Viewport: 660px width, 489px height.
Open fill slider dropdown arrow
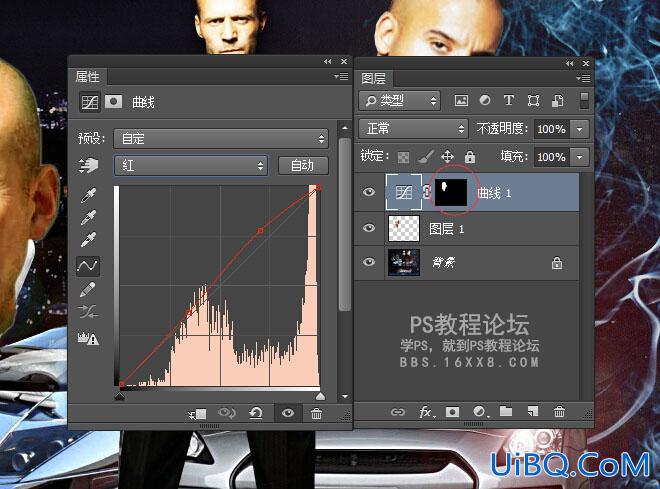[579, 157]
